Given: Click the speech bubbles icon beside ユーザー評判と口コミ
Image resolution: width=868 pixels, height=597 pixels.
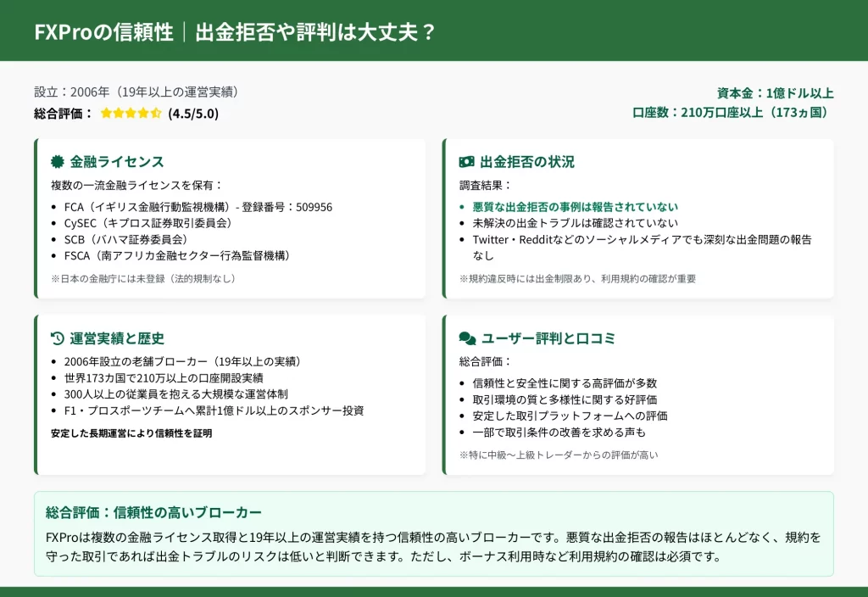Looking at the screenshot, I should click(467, 338).
